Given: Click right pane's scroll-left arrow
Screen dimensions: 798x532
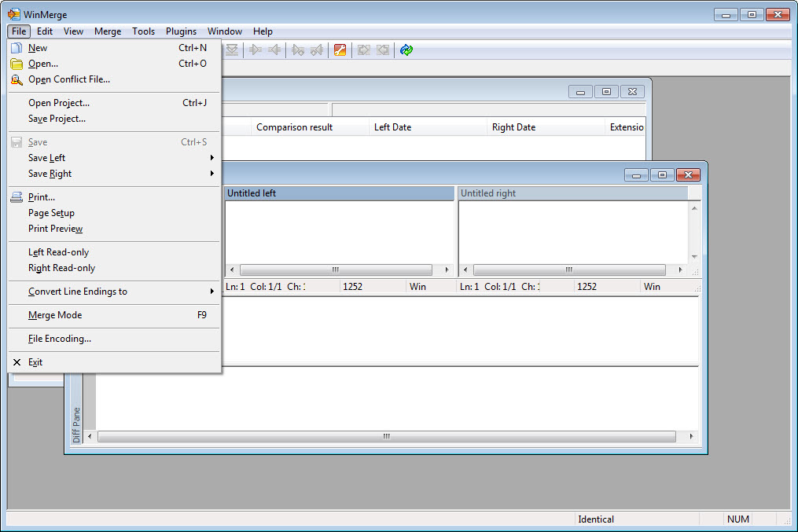Looking at the screenshot, I should coord(465,270).
